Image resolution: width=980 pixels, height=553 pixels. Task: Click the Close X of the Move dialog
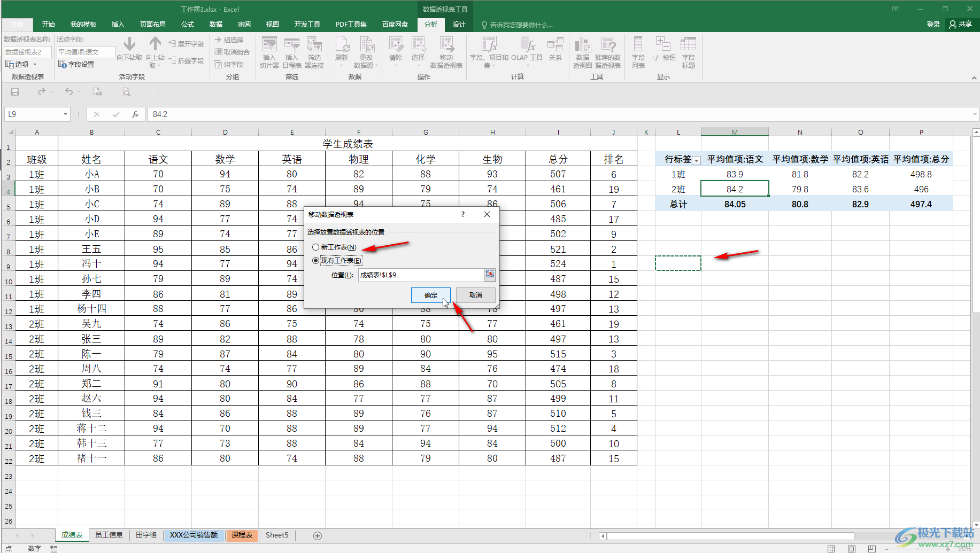487,214
